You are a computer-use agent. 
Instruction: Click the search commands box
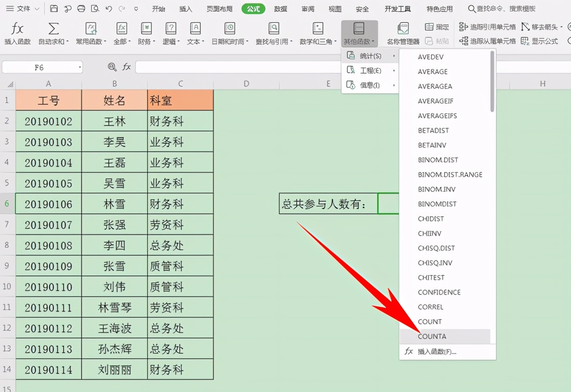point(502,9)
